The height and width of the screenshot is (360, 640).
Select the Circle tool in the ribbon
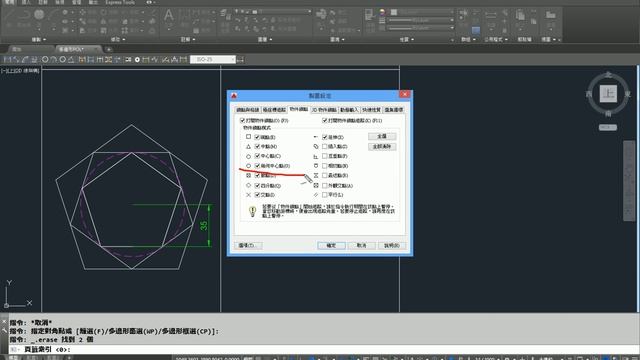pos(39,15)
